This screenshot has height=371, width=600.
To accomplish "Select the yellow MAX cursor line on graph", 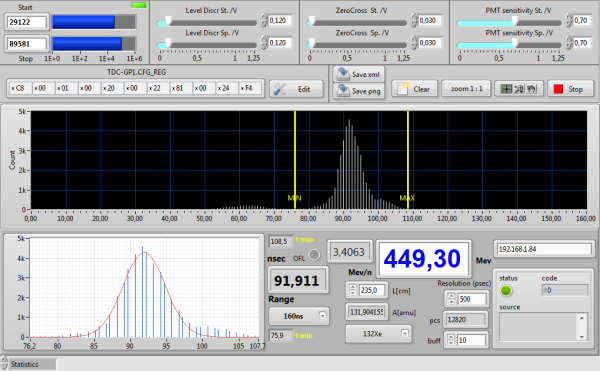I will [x=408, y=160].
